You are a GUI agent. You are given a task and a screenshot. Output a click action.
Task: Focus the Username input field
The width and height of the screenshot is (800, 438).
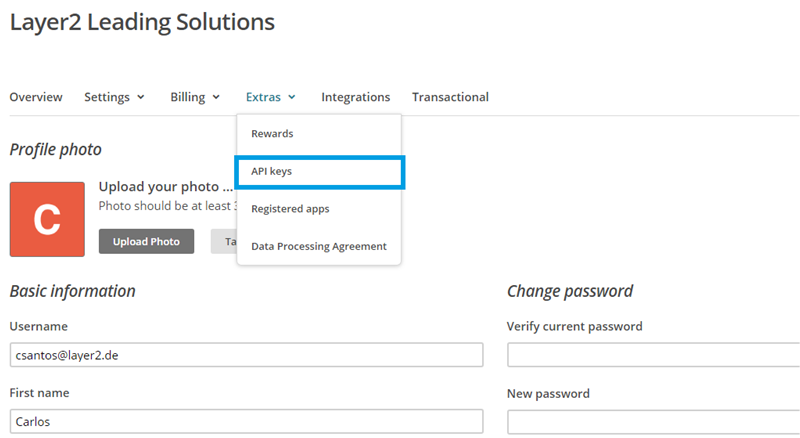point(246,355)
